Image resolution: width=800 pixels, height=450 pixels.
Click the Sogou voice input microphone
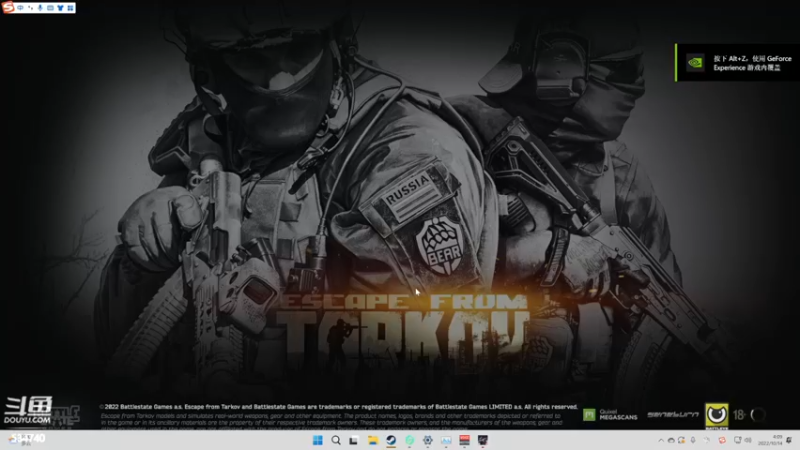tap(40, 8)
